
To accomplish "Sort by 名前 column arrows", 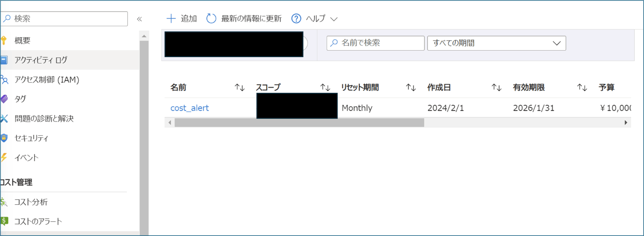I will click(240, 87).
